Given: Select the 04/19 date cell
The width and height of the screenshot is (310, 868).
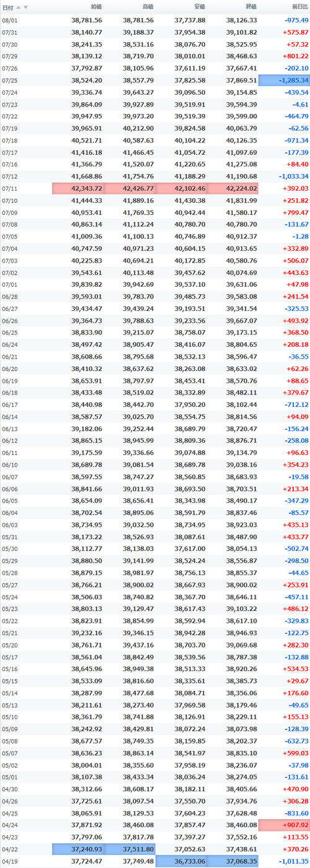Looking at the screenshot, I should (9, 861).
